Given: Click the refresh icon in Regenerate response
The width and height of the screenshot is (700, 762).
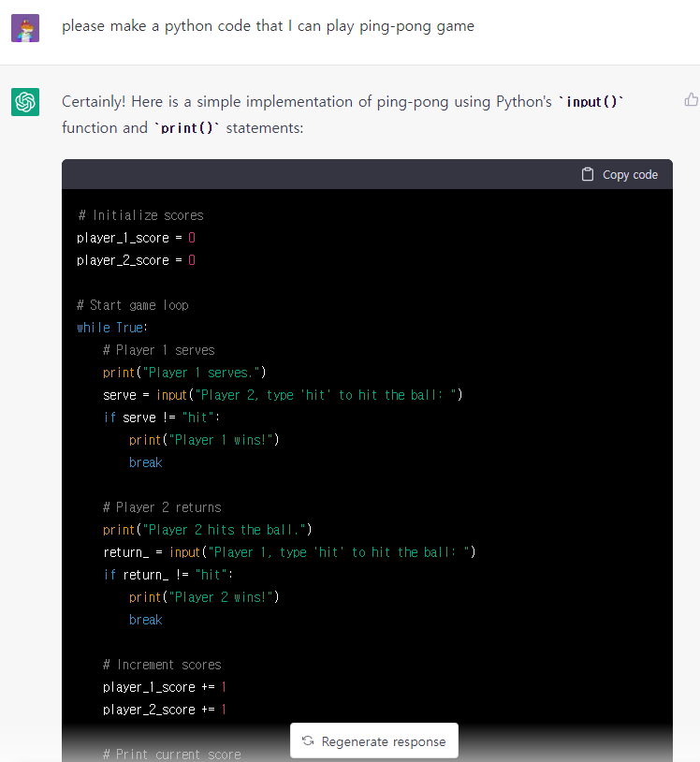Looking at the screenshot, I should (x=308, y=740).
